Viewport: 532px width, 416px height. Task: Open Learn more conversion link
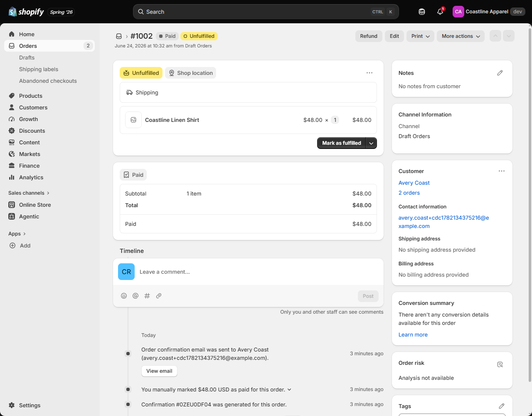point(413,334)
